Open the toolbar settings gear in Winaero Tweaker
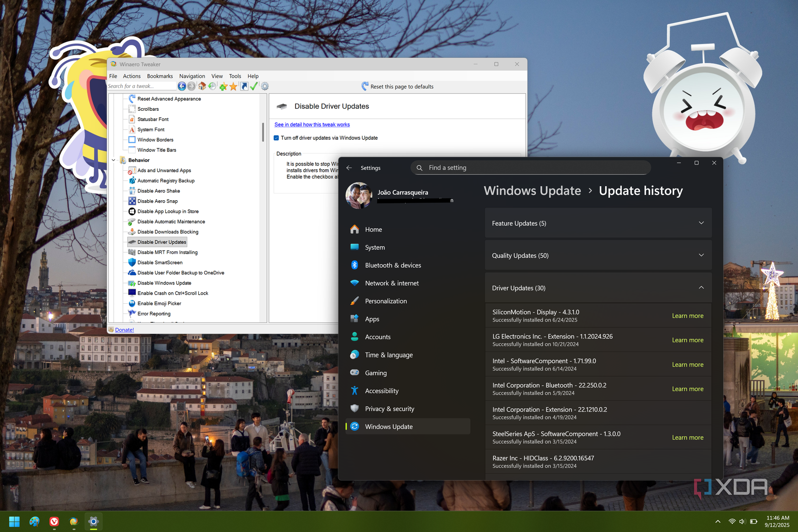This screenshot has width=798, height=532. coord(265,86)
